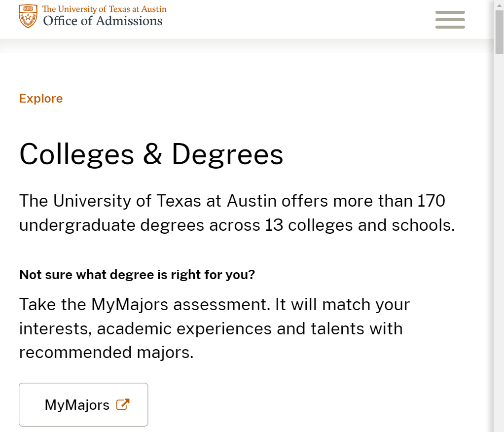
Task: Launch the MyMajors assessment button
Action: 83,405
